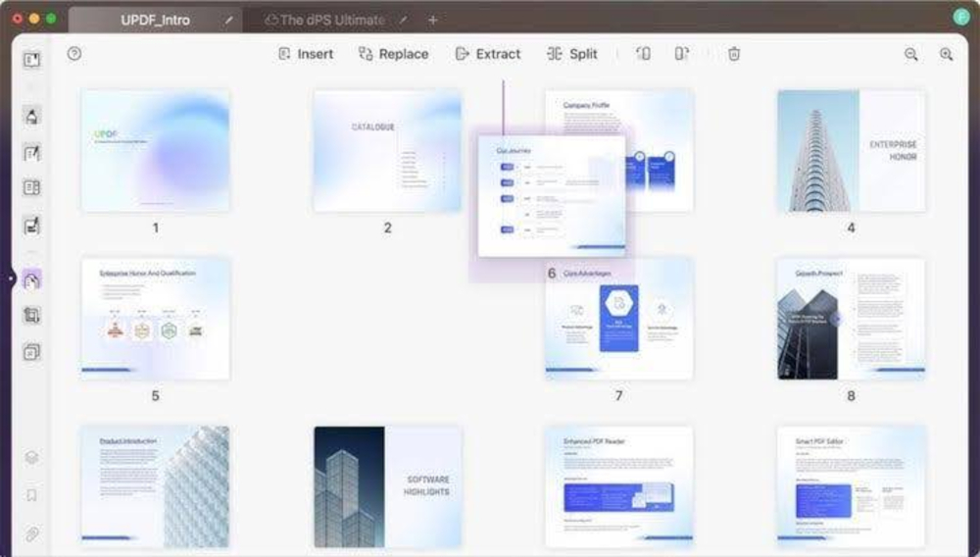Switch to the UPDF_Intro tab
The height and width of the screenshot is (557, 980).
coord(155,20)
